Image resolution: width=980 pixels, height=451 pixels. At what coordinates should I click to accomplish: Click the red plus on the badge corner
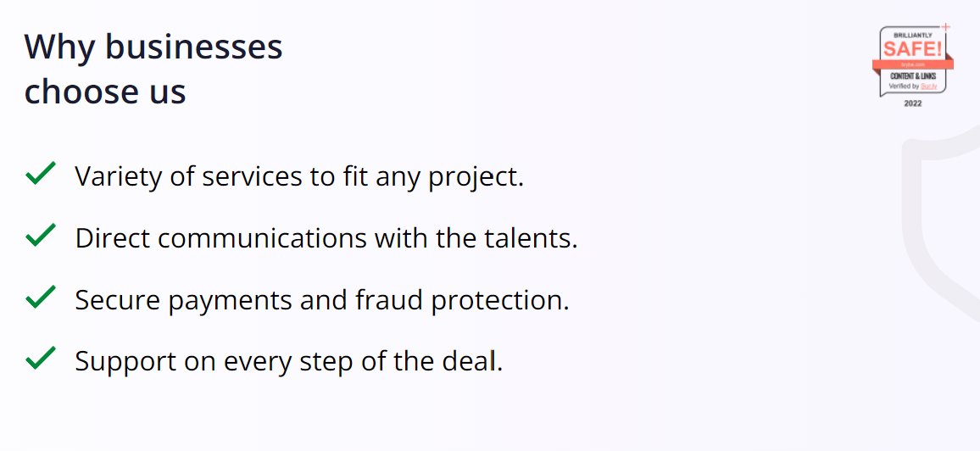pos(946,27)
